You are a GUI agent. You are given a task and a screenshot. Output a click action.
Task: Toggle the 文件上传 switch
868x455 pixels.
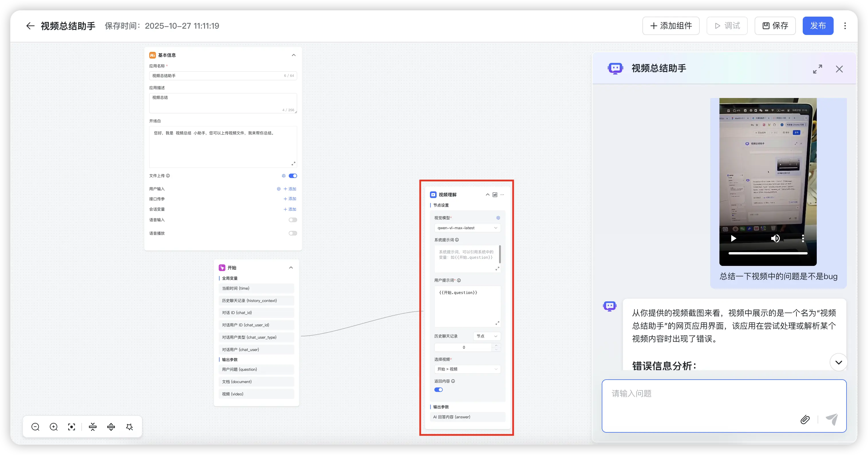click(293, 176)
